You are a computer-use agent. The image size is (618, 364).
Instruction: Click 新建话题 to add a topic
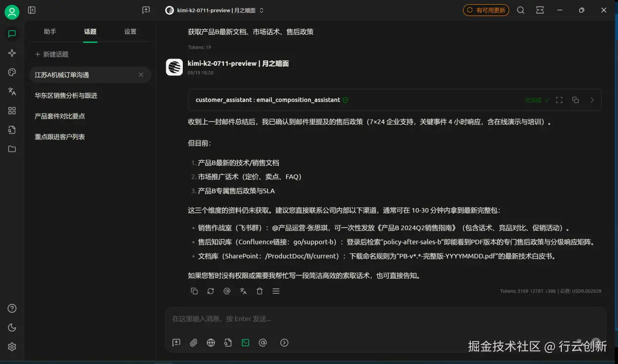point(52,55)
